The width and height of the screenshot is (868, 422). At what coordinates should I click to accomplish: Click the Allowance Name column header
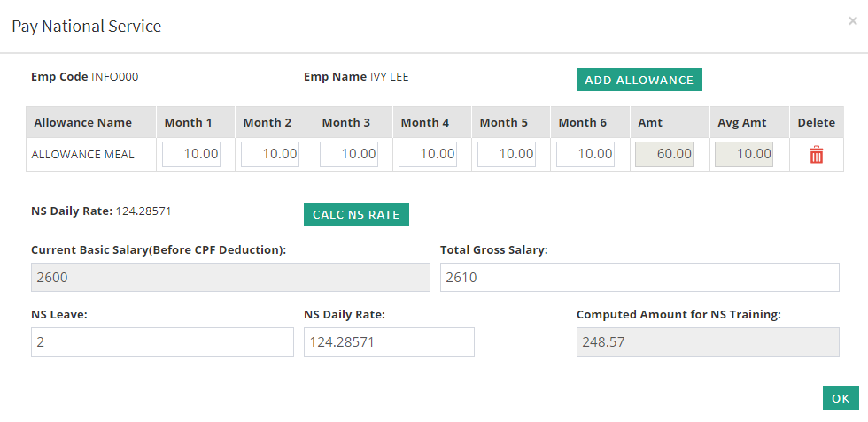82,123
